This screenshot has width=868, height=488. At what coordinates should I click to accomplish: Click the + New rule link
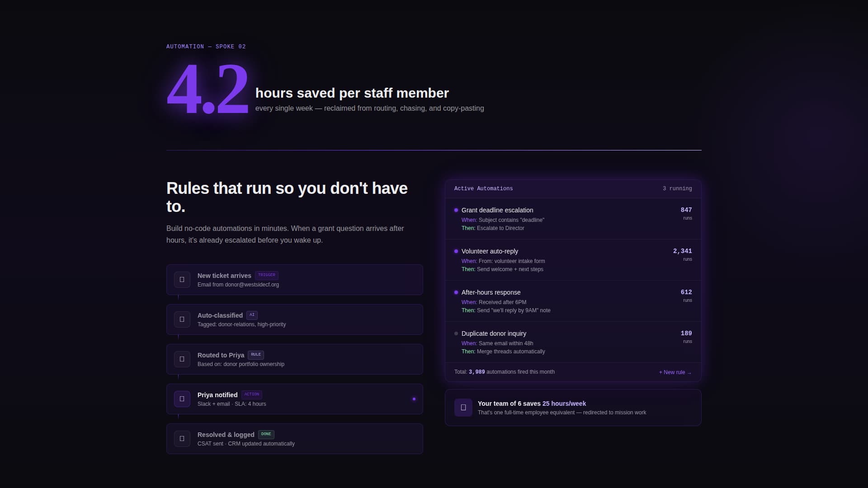[x=674, y=372]
